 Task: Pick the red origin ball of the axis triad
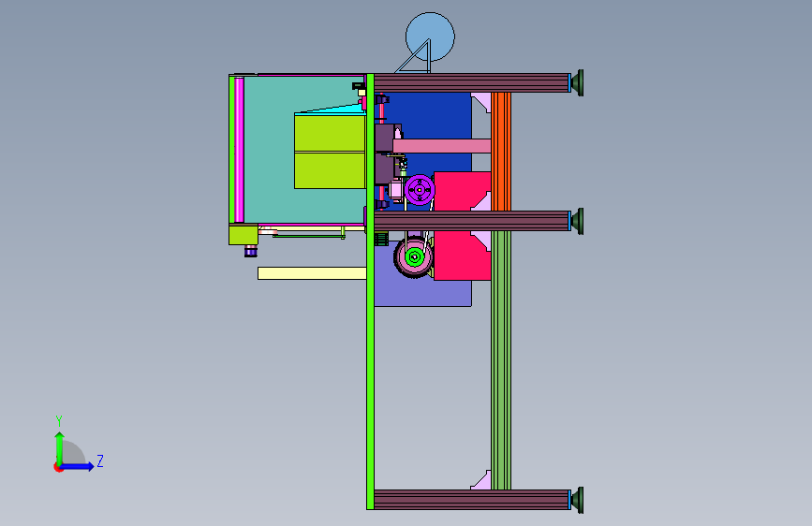pos(58,467)
